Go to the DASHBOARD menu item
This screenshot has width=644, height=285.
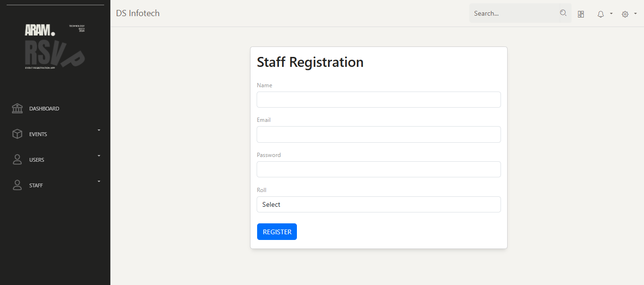(x=44, y=109)
